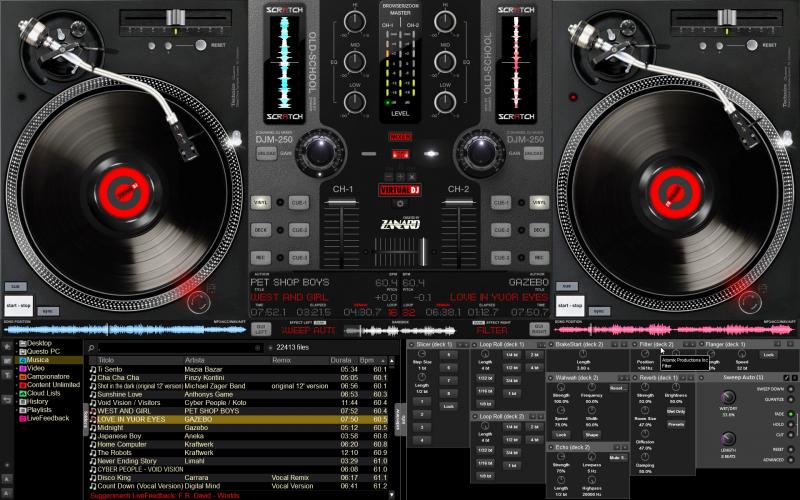Expand the Content Unlimited tree node
This screenshot has width=800, height=500.
17,385
